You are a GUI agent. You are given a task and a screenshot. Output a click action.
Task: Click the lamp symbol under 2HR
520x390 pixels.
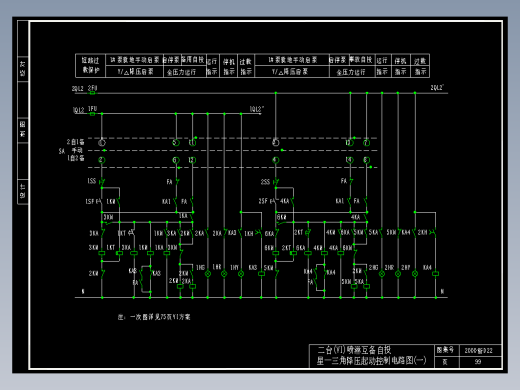pos(398,274)
